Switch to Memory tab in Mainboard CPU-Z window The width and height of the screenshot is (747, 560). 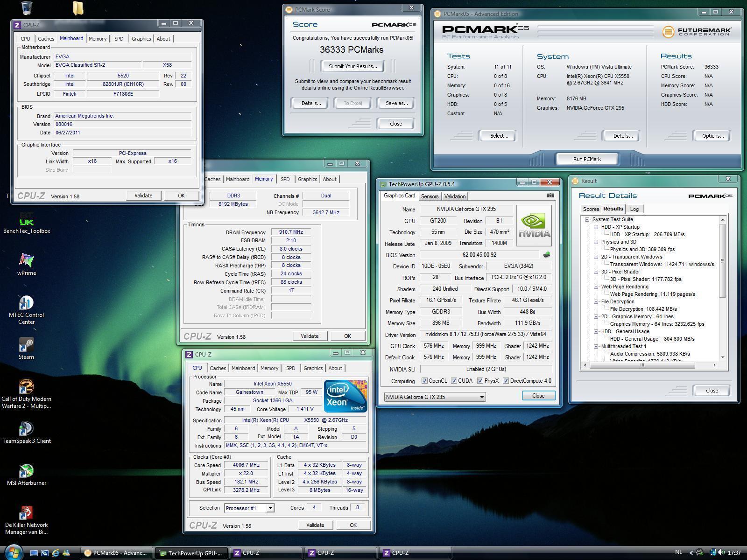[x=98, y=39]
